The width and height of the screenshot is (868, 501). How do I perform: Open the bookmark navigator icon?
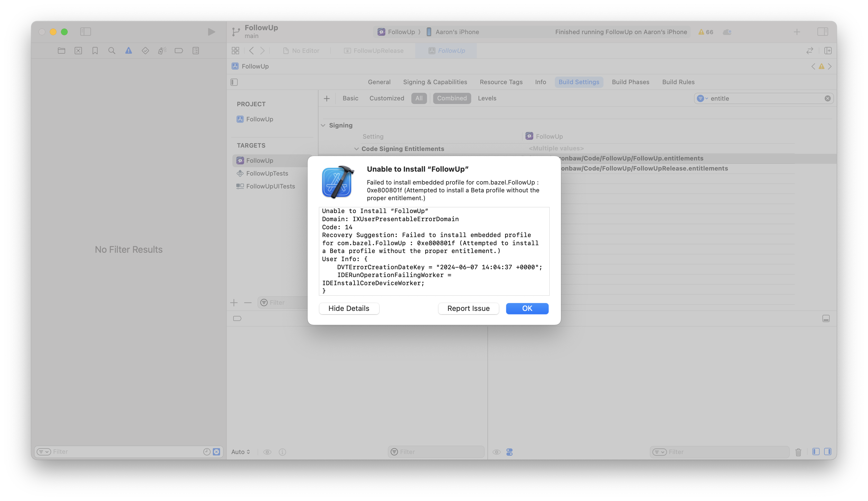(95, 51)
